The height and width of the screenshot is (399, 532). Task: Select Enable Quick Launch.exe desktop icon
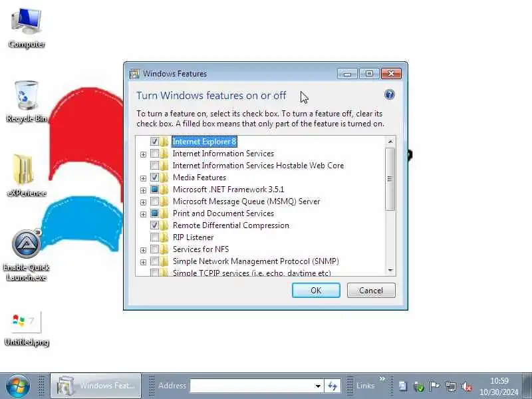pyautogui.click(x=27, y=255)
